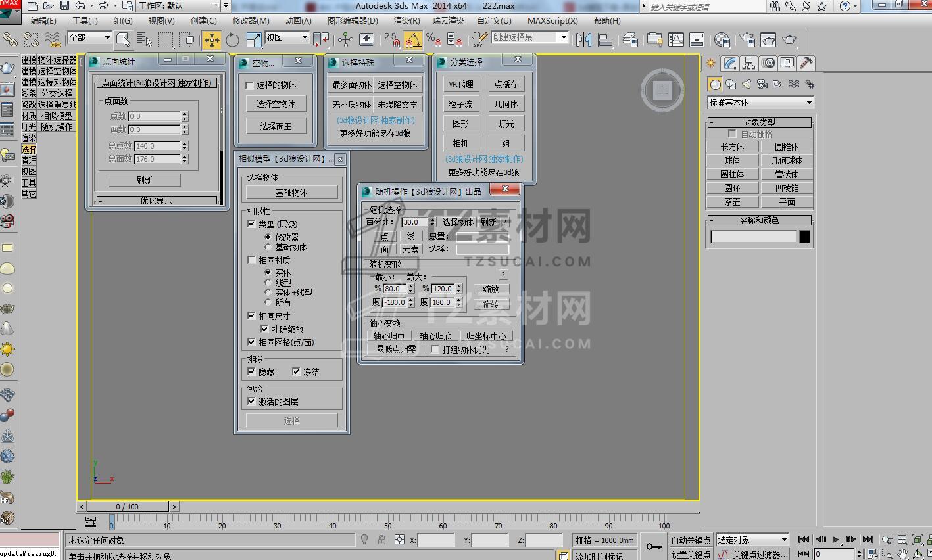Uncheck the 排除缩放 checkbox
932x560 pixels.
pos(264,329)
